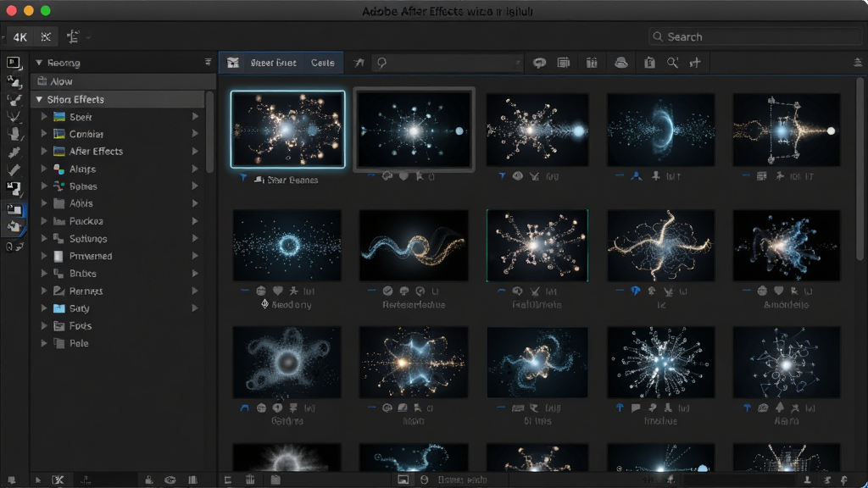Click the columns icon in browser toolbar
Screen dimensions: 868x488
pyautogui.click(x=592, y=63)
